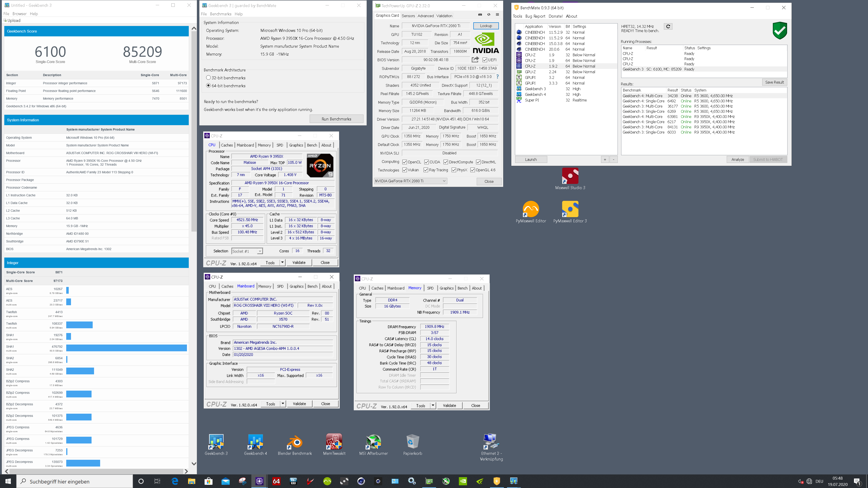Open the Geekbench 3 desktop shortcut
Screen dimensions: 868x488
click(x=216, y=445)
